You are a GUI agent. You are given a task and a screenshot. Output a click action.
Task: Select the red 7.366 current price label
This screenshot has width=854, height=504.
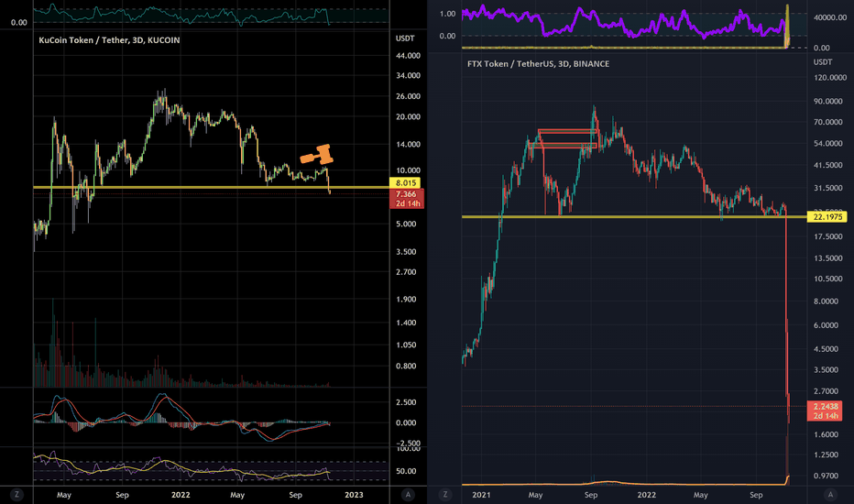pyautogui.click(x=406, y=198)
